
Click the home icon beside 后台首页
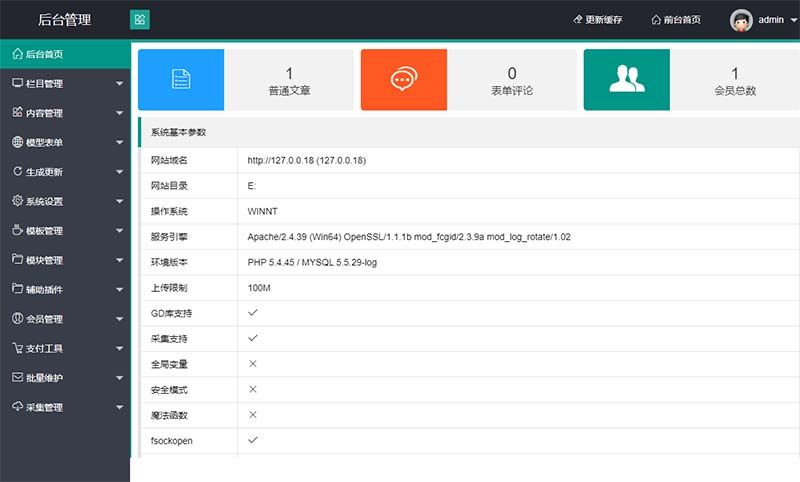point(17,54)
